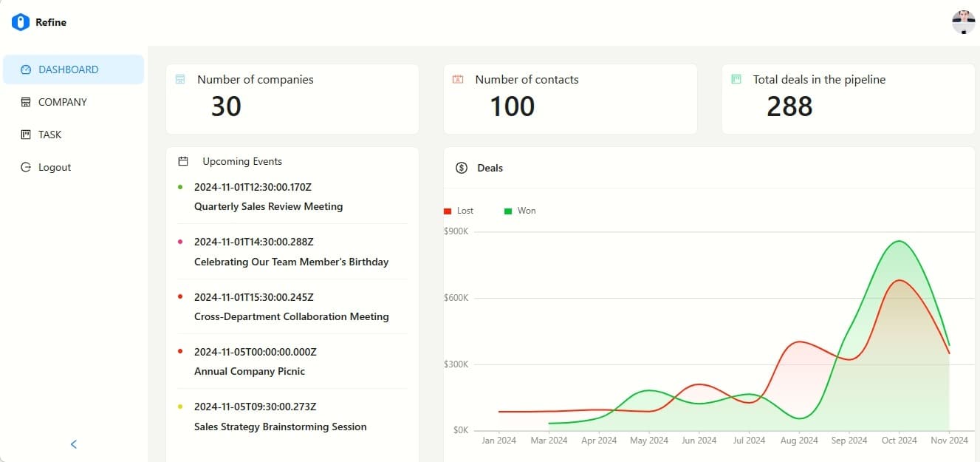Collapse the sidebar with the chevron
Screen dimensions: 980x462
(73, 444)
